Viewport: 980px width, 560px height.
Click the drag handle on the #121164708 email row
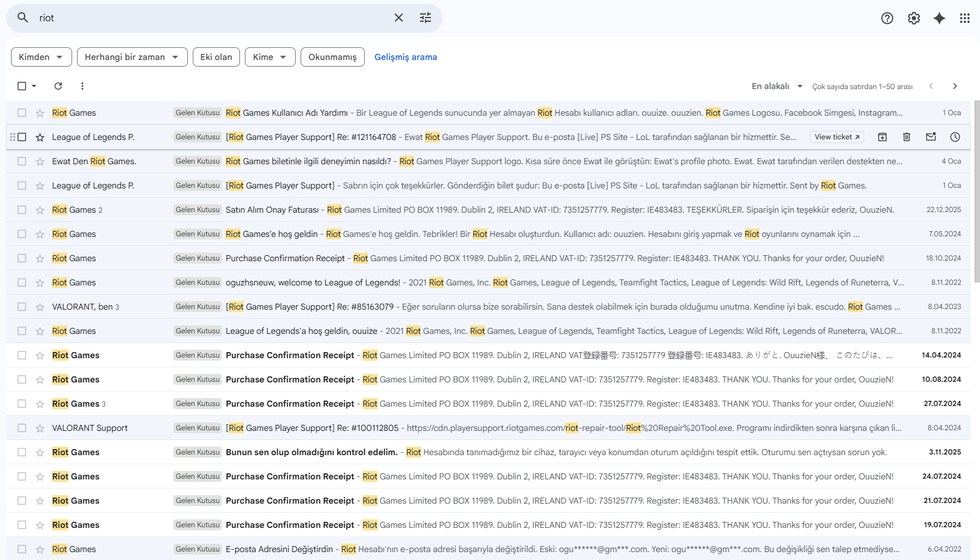pos(13,137)
